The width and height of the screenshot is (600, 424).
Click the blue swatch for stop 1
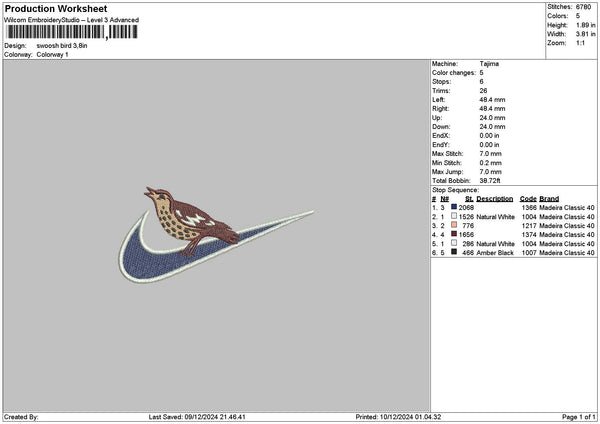click(x=454, y=207)
